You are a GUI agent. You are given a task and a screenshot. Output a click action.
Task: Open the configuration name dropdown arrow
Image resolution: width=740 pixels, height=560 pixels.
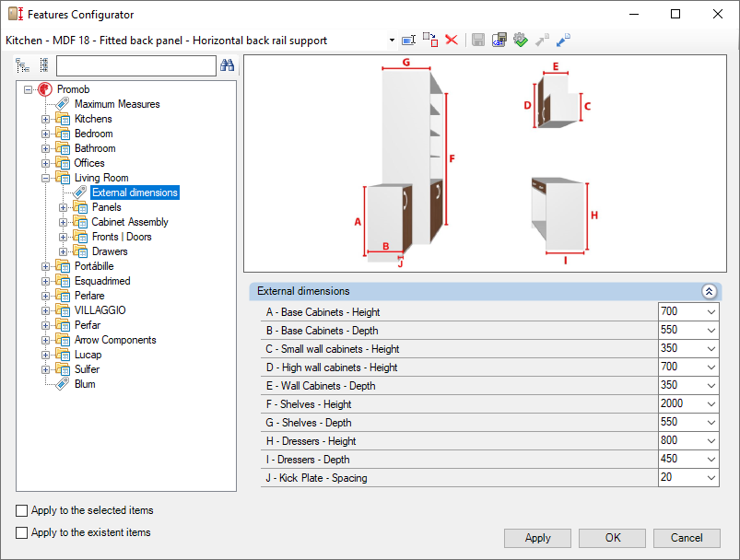pyautogui.click(x=392, y=41)
